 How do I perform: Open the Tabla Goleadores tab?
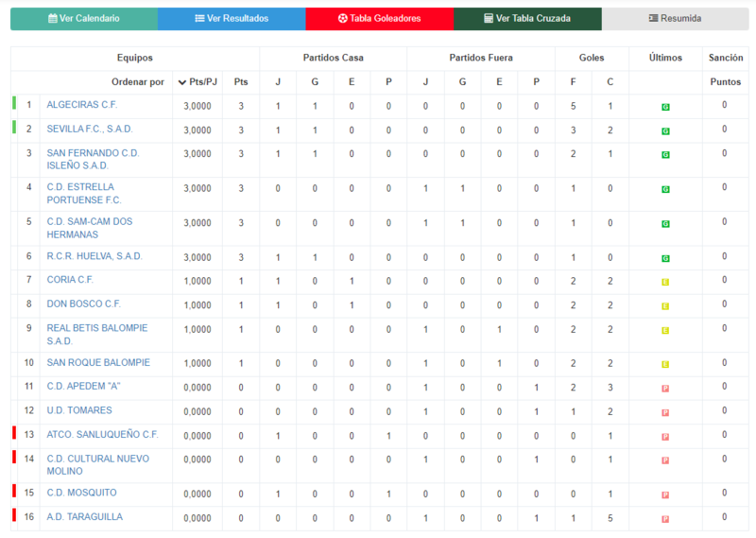tap(380, 19)
